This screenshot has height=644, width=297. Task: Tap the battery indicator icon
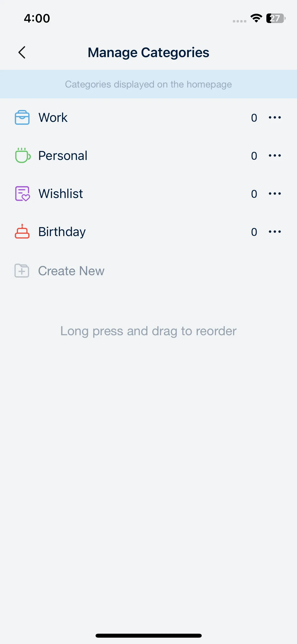pyautogui.click(x=276, y=18)
